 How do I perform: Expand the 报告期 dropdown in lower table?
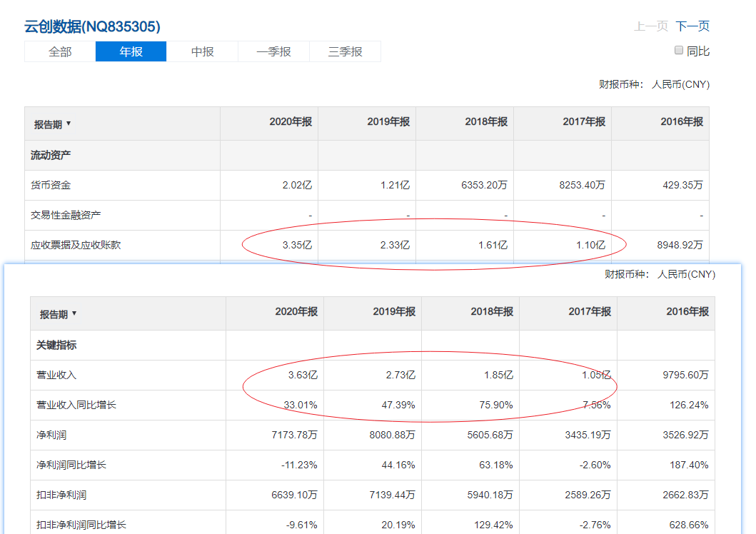click(x=59, y=314)
